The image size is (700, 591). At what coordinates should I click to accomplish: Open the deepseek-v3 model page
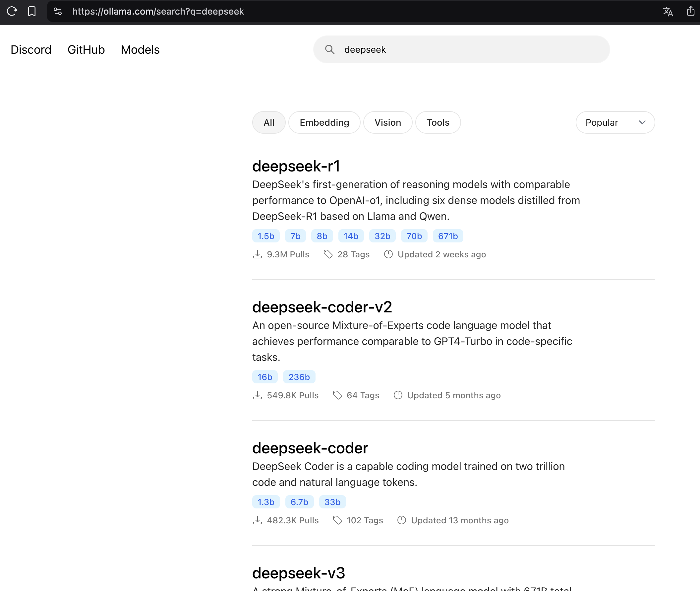[x=299, y=573]
